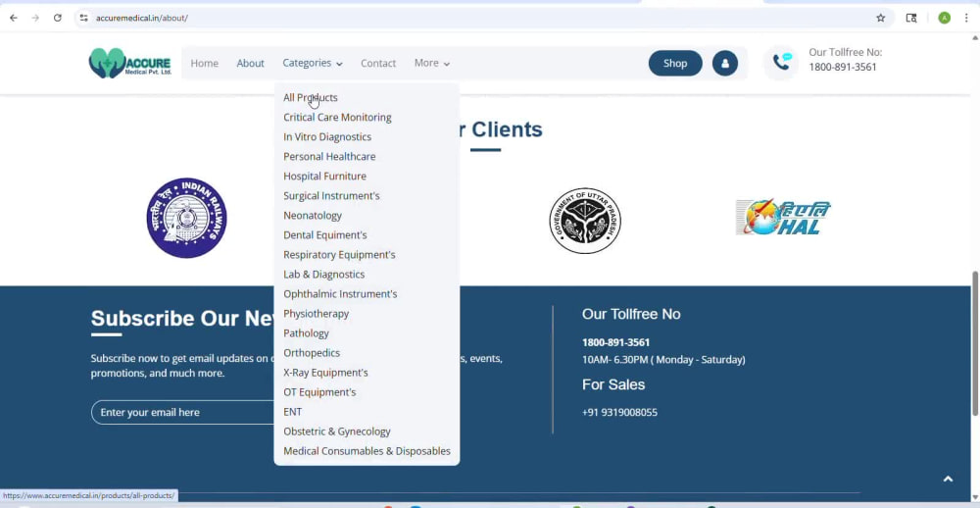This screenshot has height=508, width=980.
Task: Click the tollfree phone icon
Action: (x=781, y=62)
